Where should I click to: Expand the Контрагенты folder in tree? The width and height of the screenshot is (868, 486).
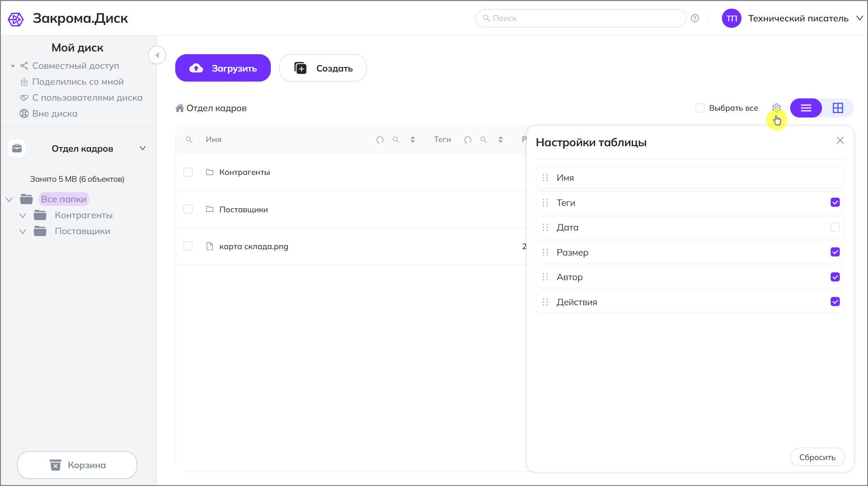(23, 215)
